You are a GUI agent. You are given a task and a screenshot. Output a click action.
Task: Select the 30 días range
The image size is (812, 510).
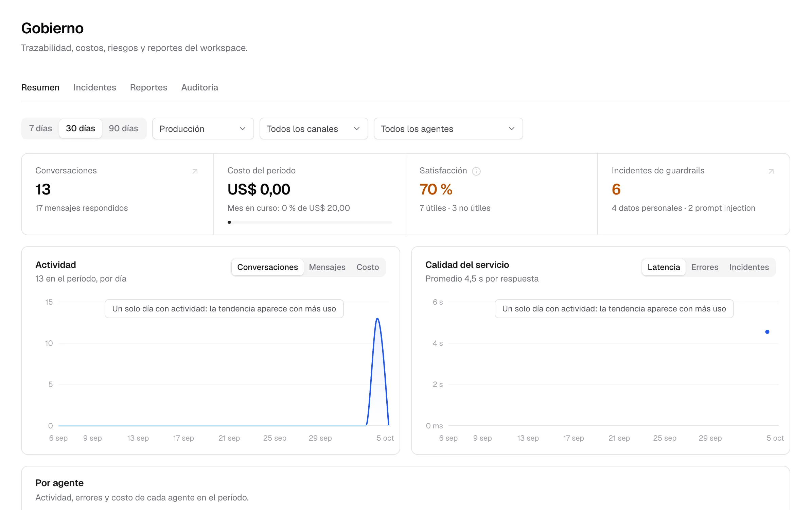[81, 129]
